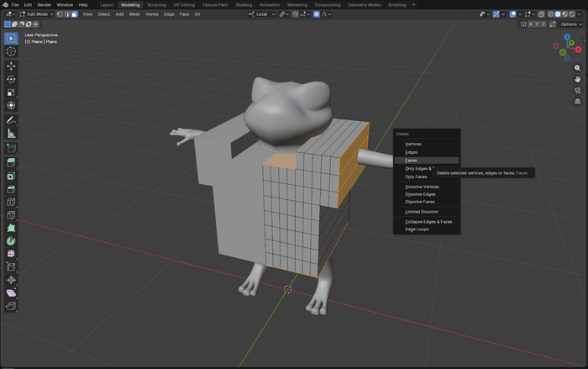Image resolution: width=588 pixels, height=369 pixels.
Task: Add a workspace with the plus button
Action: (413, 4)
